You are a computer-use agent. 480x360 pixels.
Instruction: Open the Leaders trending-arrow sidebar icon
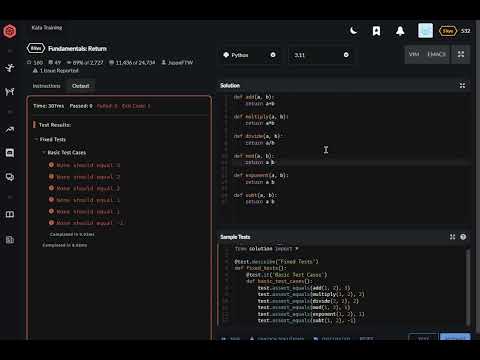10,129
